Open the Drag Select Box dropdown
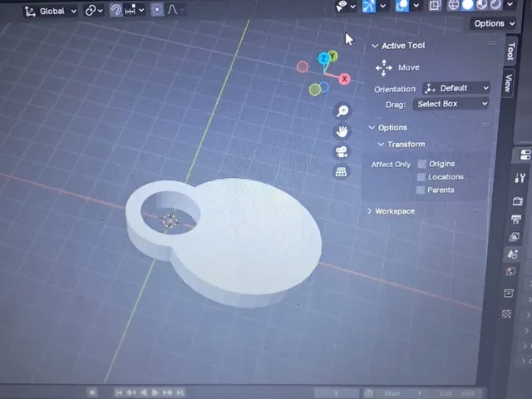532x399 pixels. (451, 104)
